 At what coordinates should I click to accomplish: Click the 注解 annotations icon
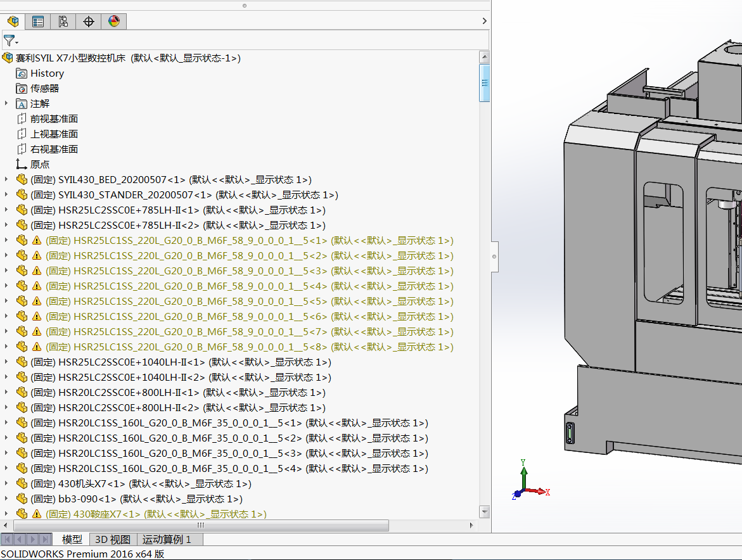point(22,104)
